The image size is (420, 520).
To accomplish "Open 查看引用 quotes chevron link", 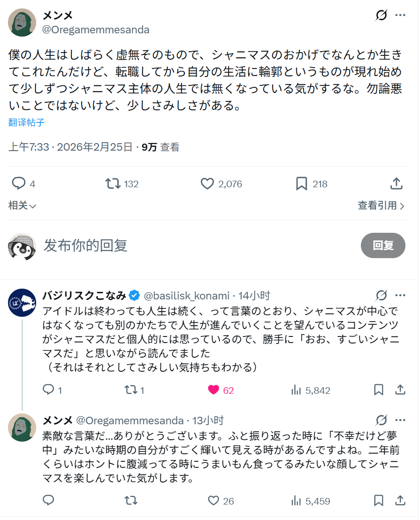I will (381, 206).
